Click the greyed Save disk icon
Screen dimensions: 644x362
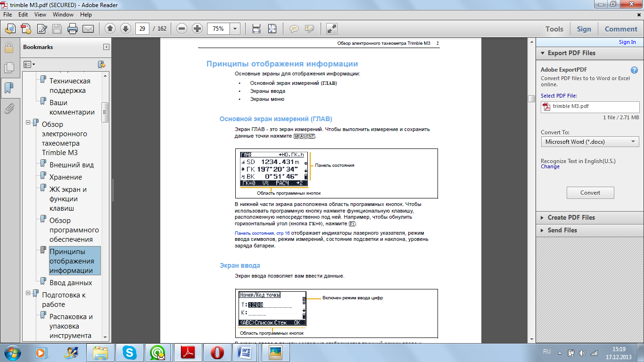pos(57,29)
